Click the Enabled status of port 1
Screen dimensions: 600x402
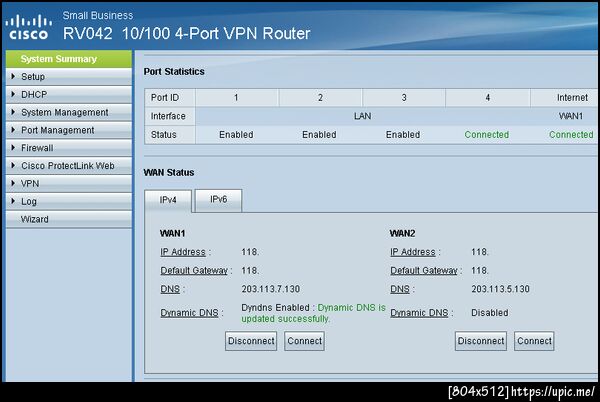pyautogui.click(x=236, y=135)
